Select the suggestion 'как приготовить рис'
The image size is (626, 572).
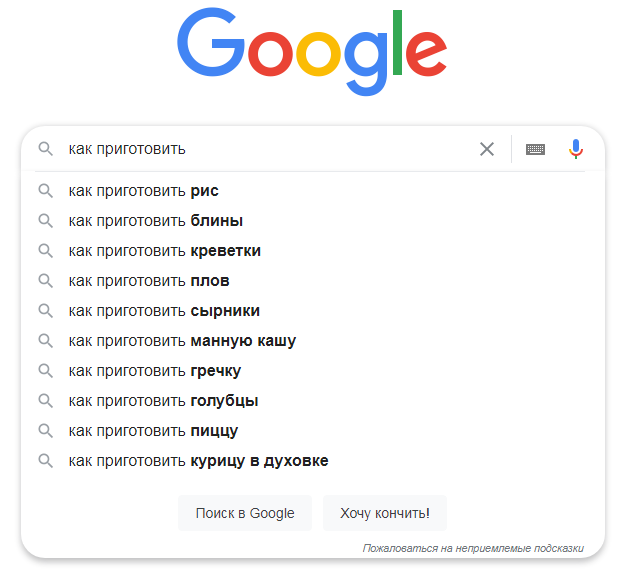[313, 191]
